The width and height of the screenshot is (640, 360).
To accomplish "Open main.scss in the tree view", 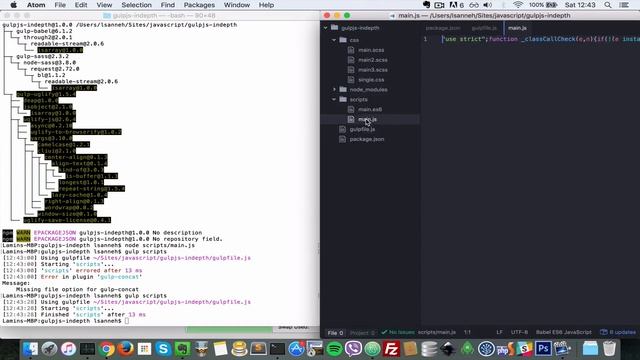I will click(371, 50).
